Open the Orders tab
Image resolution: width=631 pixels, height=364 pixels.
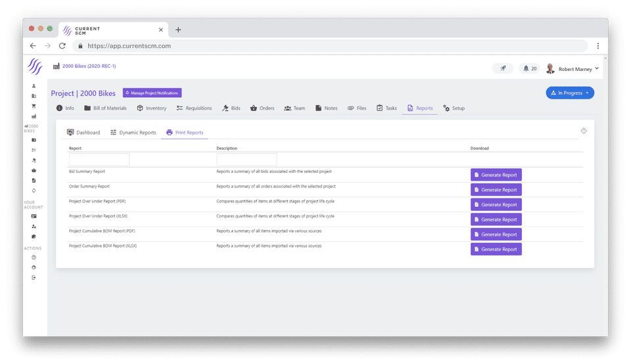(262, 108)
